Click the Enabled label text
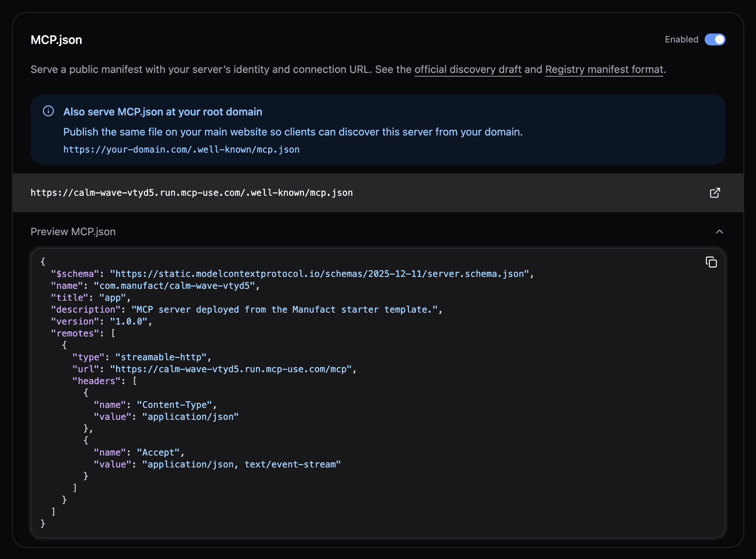 (x=682, y=39)
